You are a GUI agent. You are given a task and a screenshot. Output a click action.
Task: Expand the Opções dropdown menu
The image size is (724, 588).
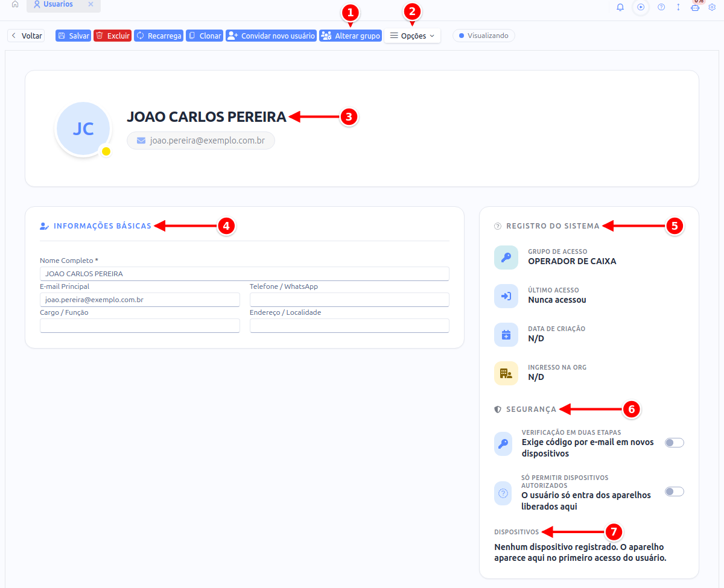tap(412, 36)
